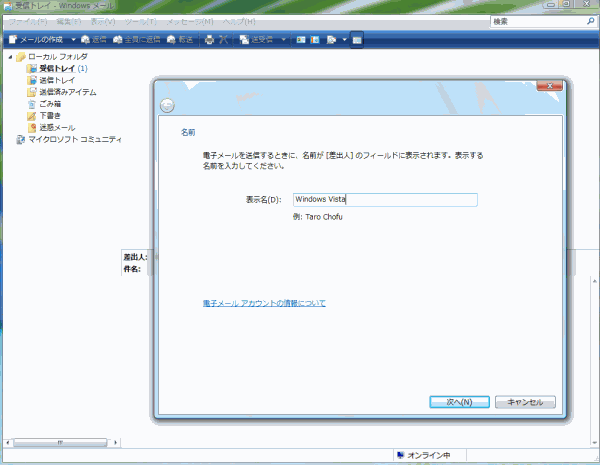Viewport: 600px width, 465px height.
Task: Open the 迷惑メール (Junk Mail) folder
Action: coord(57,128)
